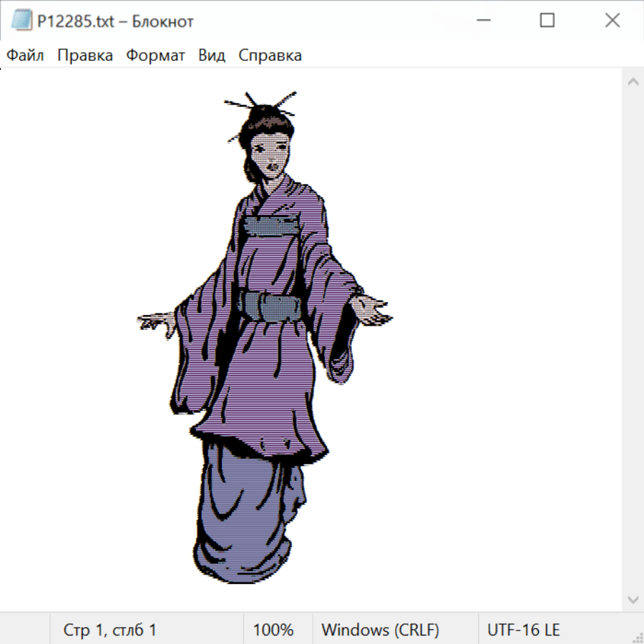Open the Справка menu
Image resolution: width=644 pixels, height=644 pixels.
[270, 56]
